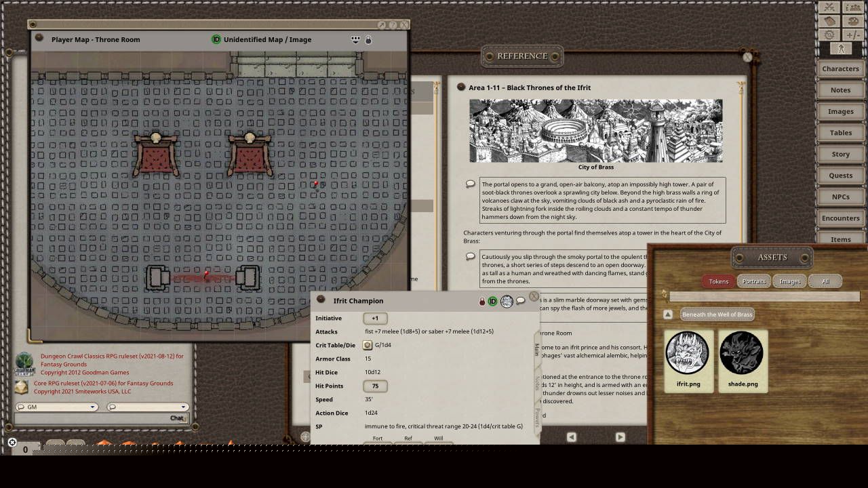Select the Images tab in Assets
868x488 pixels.
pyautogui.click(x=789, y=281)
